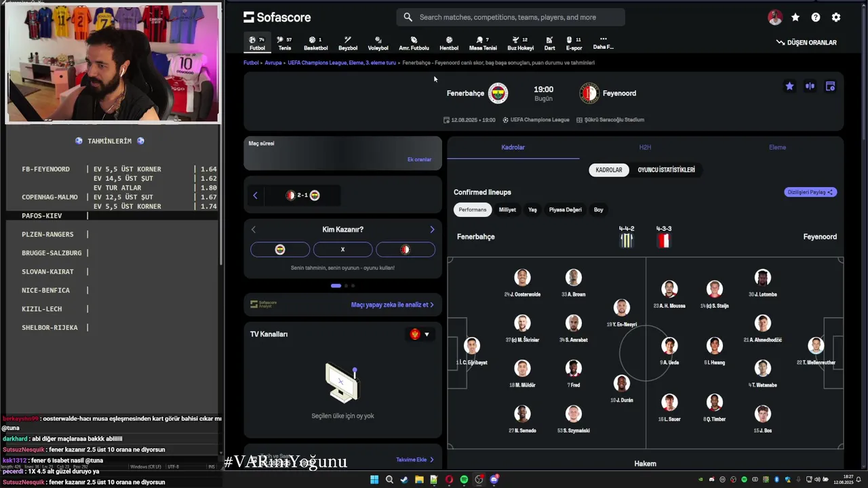868x488 pixels.
Task: Select first carousel pagination dot
Action: (336, 285)
